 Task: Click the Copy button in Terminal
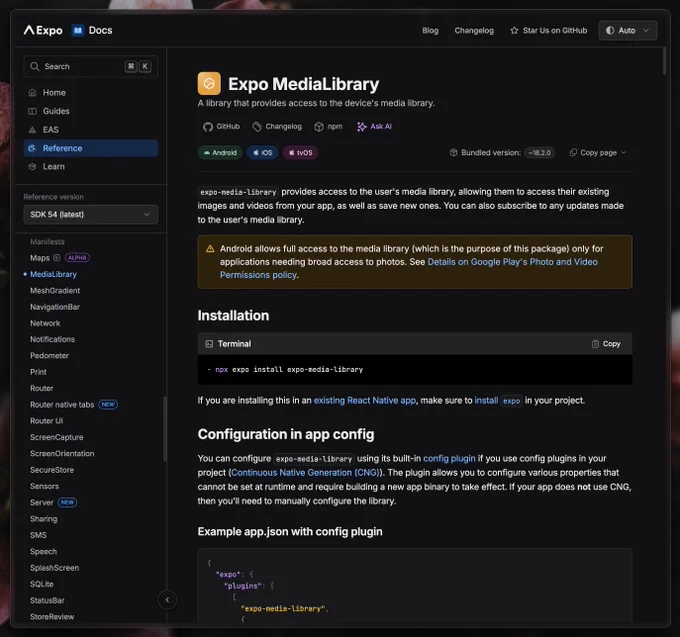pos(606,344)
